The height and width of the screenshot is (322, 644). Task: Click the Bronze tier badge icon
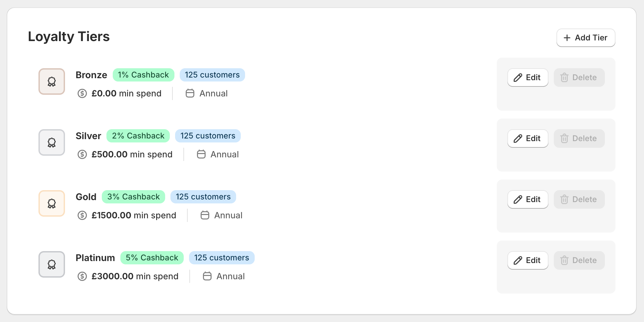point(52,81)
